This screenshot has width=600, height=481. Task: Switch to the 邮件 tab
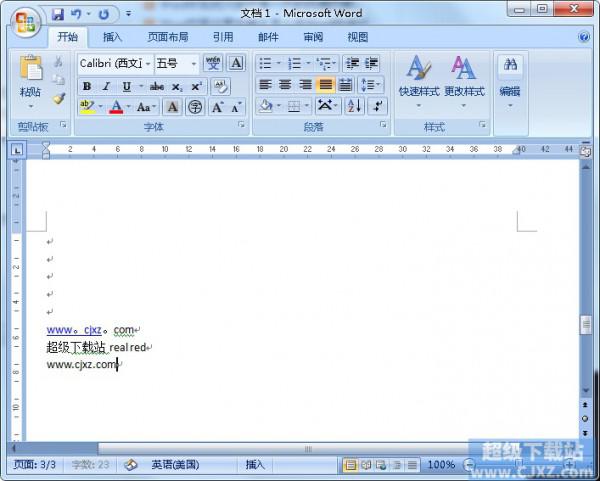268,37
